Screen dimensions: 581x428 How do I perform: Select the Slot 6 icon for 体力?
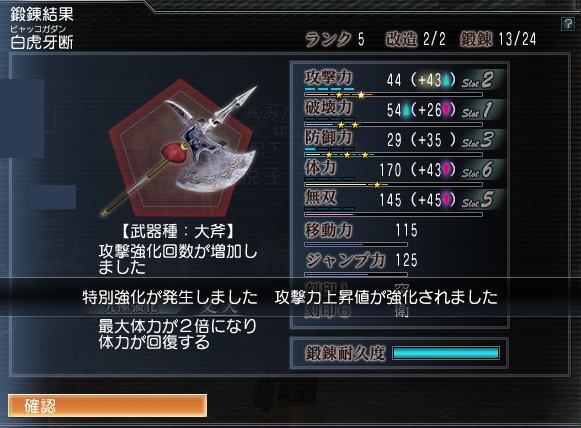[478, 170]
